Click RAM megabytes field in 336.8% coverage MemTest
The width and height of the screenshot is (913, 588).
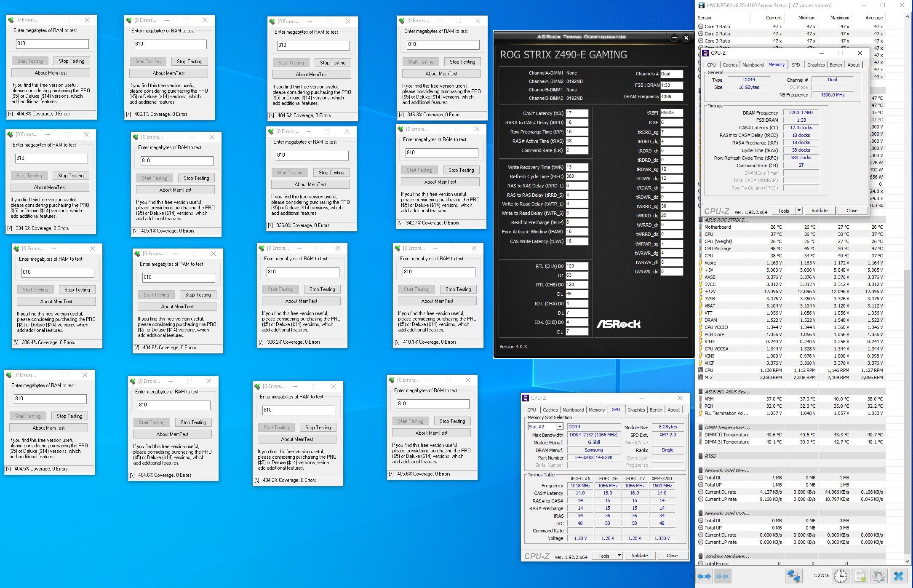coord(312,155)
